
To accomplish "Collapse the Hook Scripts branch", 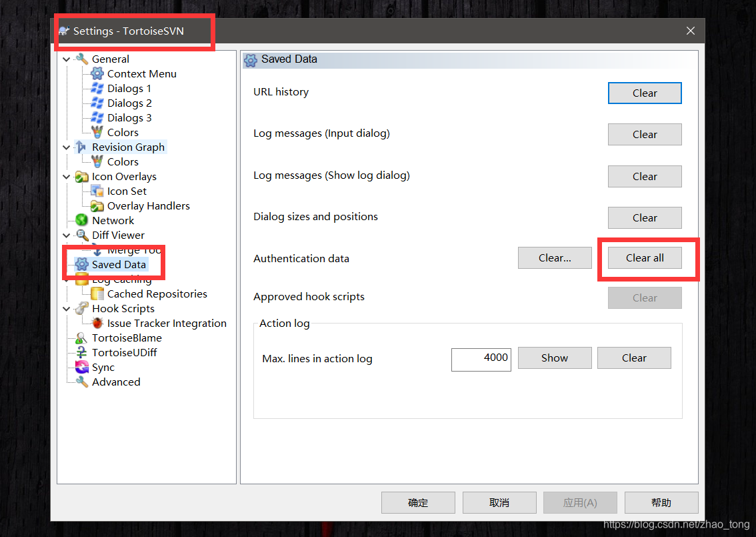I will 66,308.
